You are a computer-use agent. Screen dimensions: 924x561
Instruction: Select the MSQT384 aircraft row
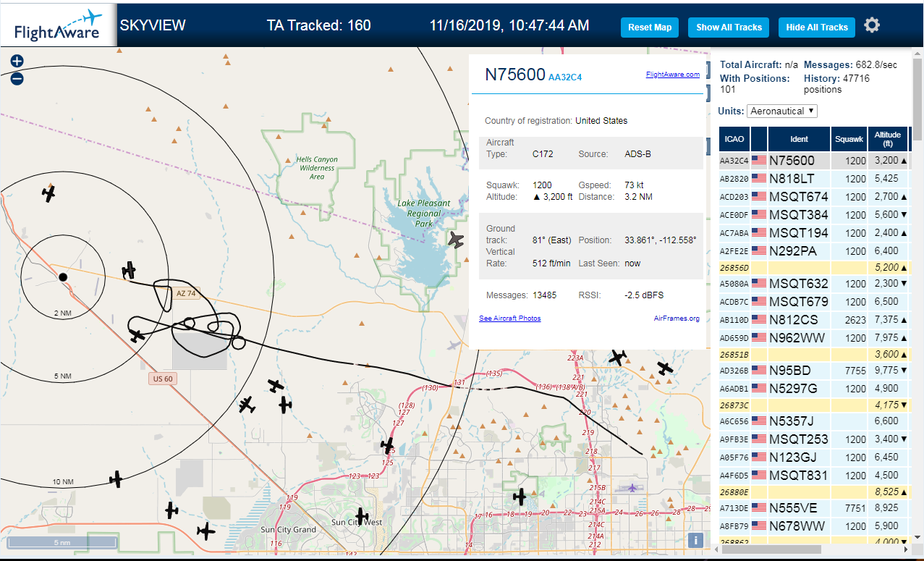point(814,215)
